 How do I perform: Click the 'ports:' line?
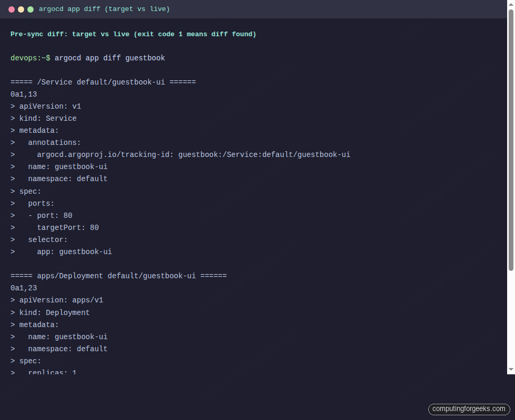point(32,204)
